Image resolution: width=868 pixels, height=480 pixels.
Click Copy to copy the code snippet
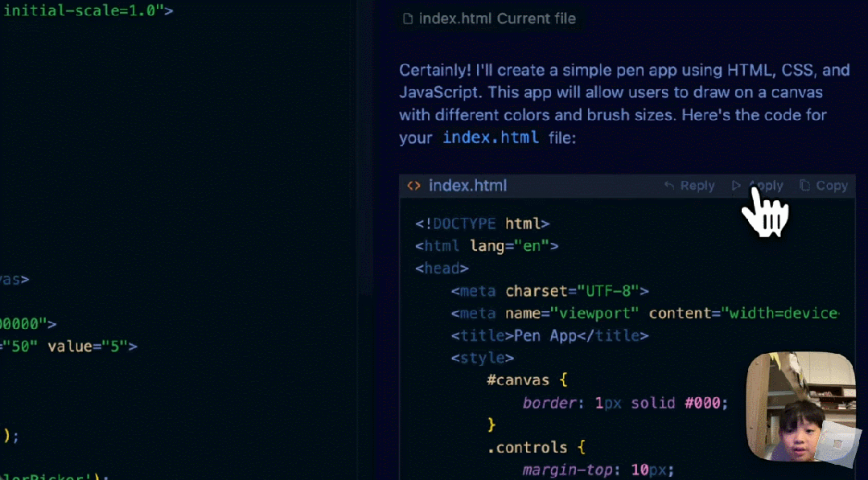[x=832, y=185]
